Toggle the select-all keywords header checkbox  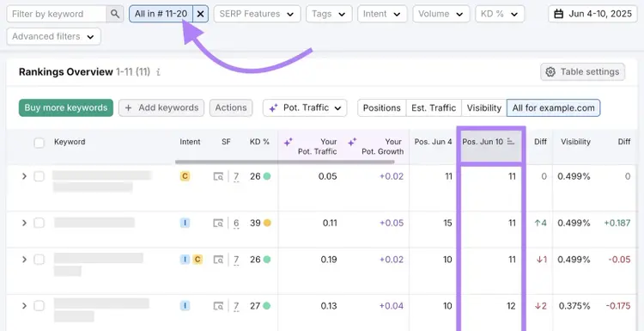(39, 143)
